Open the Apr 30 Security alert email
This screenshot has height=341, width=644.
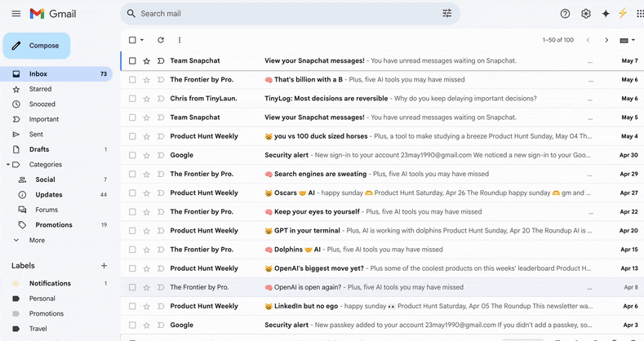(382, 155)
